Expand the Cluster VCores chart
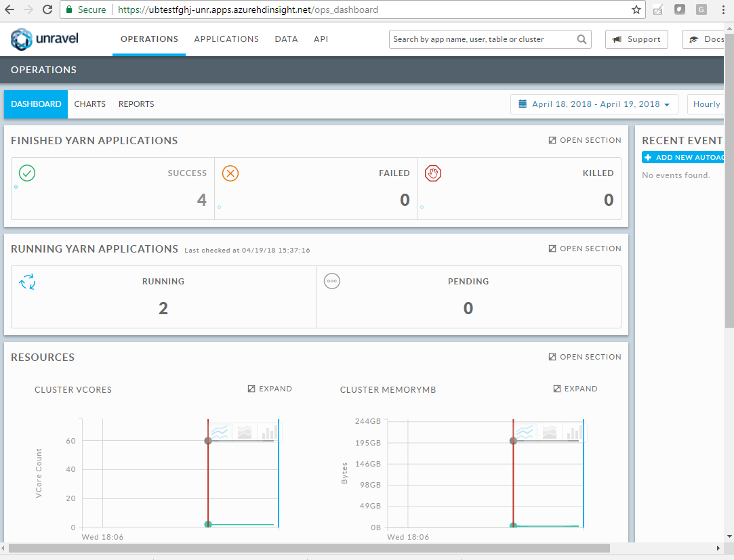734x560 pixels. tap(270, 389)
